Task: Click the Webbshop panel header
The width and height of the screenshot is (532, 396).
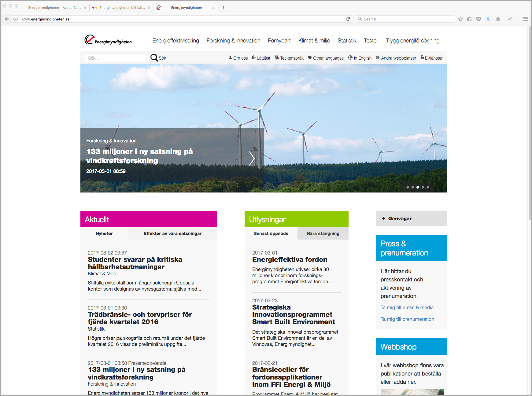Action: 412,346
